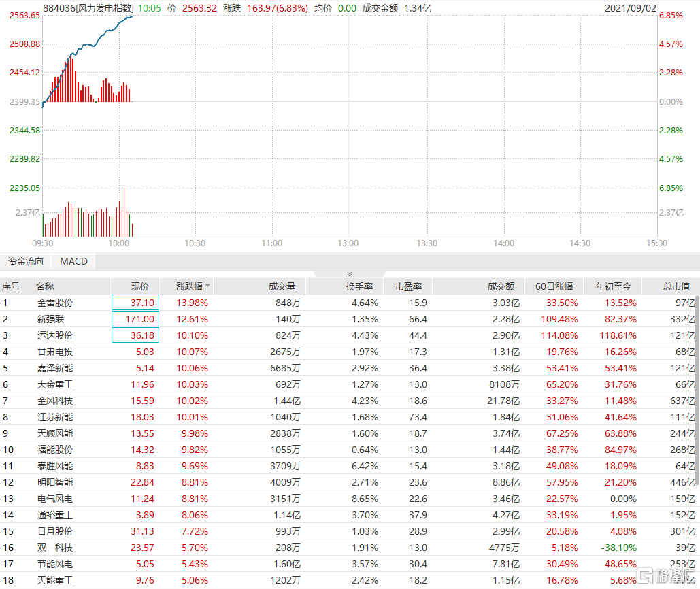Click the index title 884036[风力发电指数]

[88, 8]
